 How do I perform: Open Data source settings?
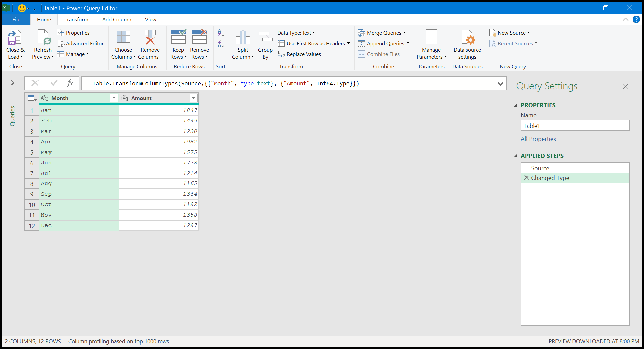coord(467,43)
